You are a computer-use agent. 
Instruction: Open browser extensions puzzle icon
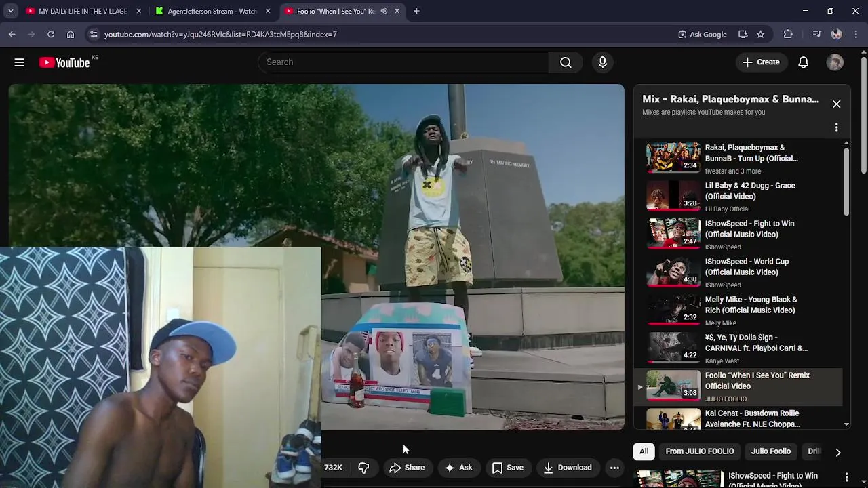pyautogui.click(x=788, y=34)
